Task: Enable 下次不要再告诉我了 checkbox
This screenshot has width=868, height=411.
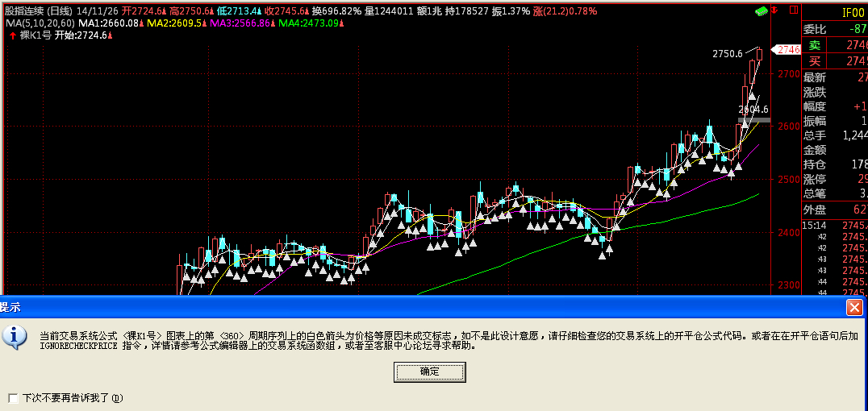Action: point(13,398)
